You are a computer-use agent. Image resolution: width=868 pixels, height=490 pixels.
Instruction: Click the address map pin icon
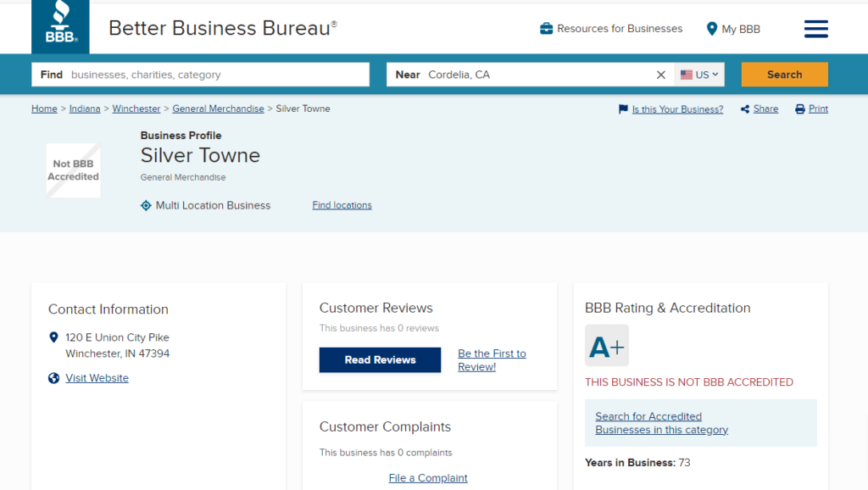pyautogui.click(x=53, y=337)
